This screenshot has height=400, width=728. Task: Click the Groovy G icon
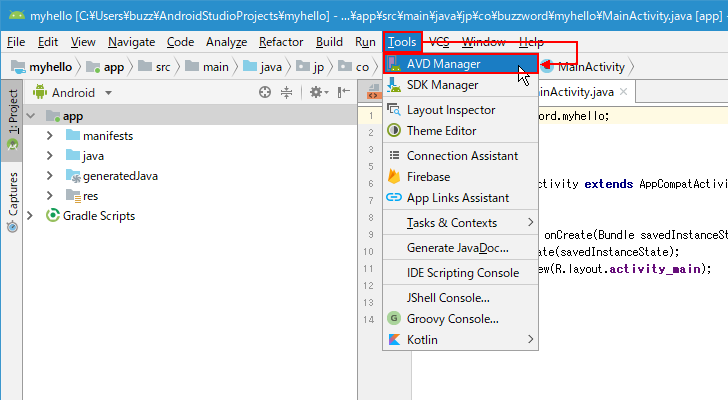coord(394,318)
